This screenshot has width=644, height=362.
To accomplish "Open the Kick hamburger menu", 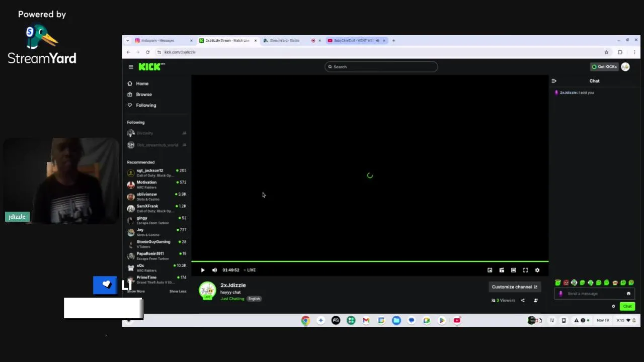I will (131, 67).
